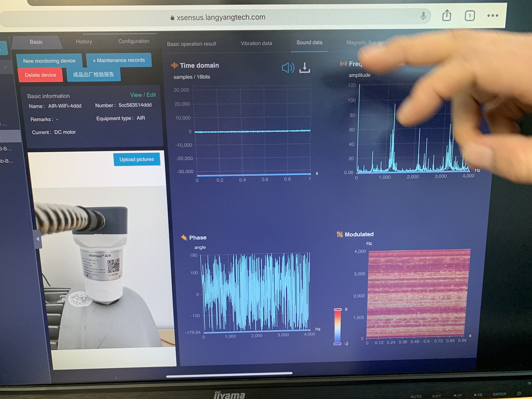Viewport: 532px width, 399px height.
Task: Click the Phase chart icon
Action: (184, 238)
